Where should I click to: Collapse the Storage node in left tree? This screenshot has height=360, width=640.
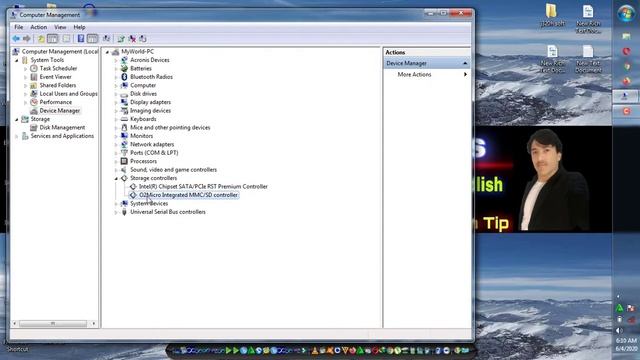coord(17,120)
